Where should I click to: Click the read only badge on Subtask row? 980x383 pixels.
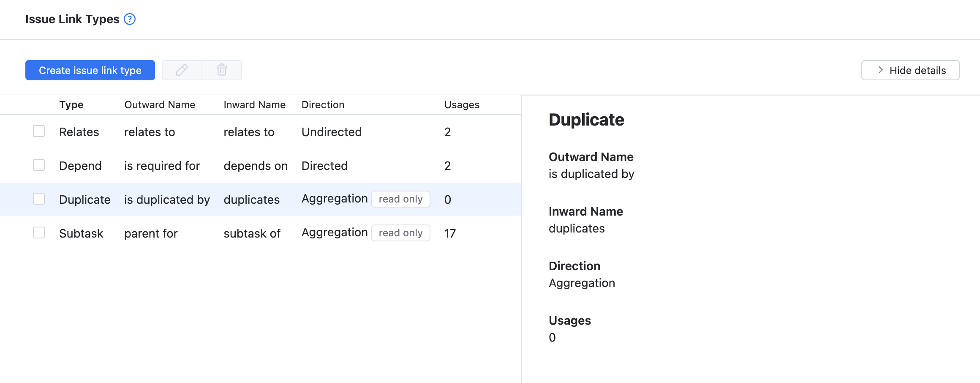coord(400,233)
